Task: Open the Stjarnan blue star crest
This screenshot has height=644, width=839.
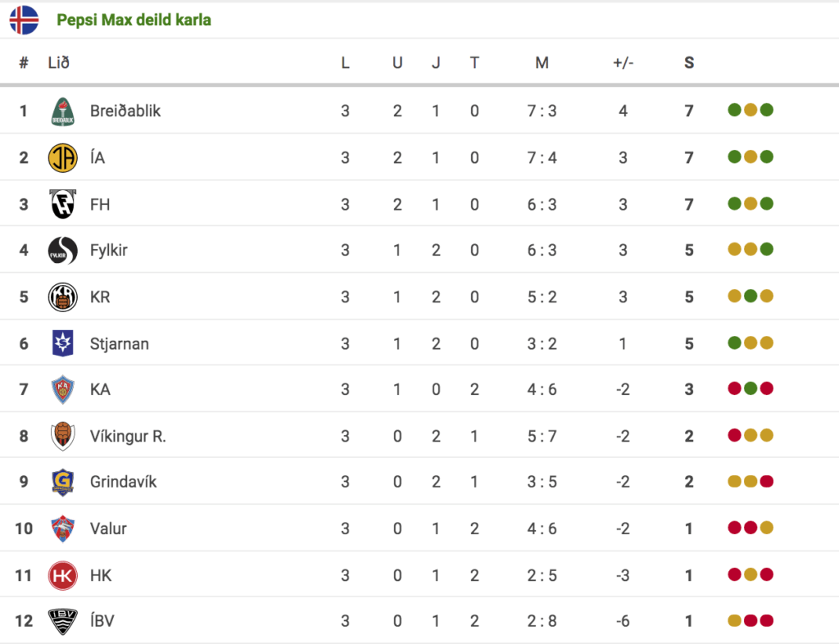Action: tap(62, 342)
